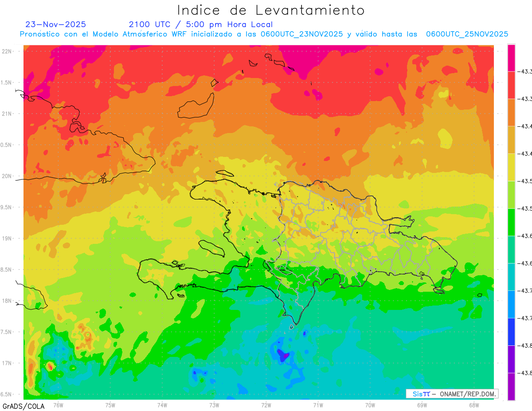The width and height of the screenshot is (532, 411).
Task: Click the '71W' longitude label
Action: 318,405
